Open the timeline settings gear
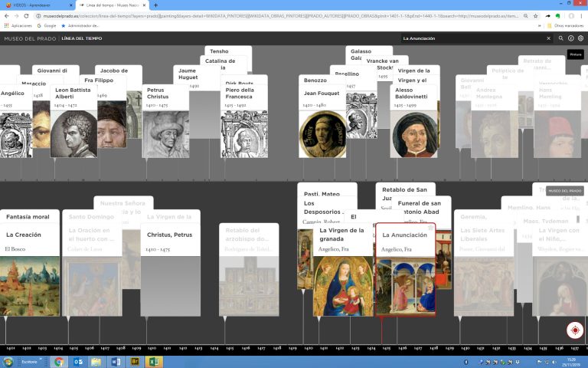Viewport: 588px width, 368px height. point(580,38)
